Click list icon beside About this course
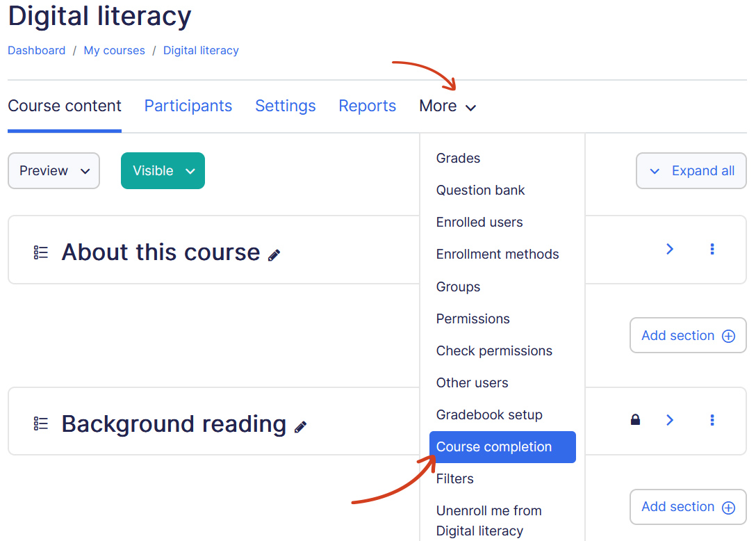756x541 pixels. pos(41,252)
